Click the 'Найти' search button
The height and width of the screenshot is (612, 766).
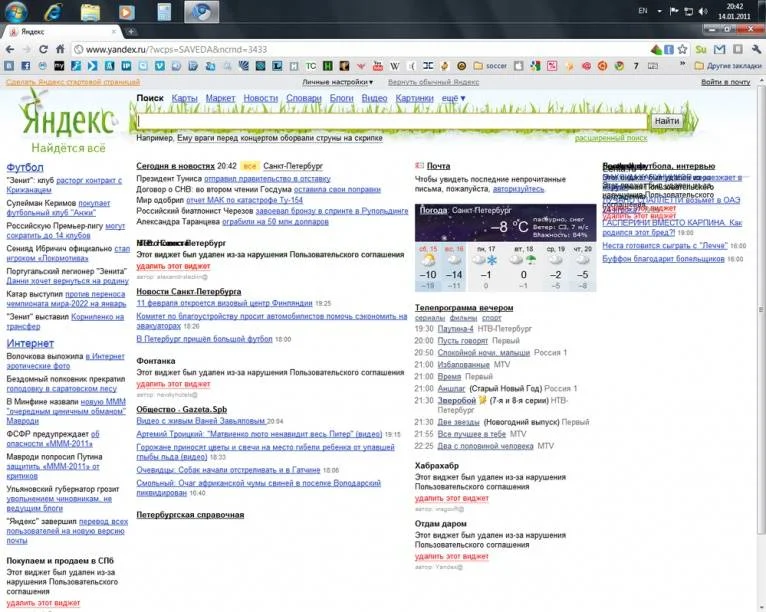tap(667, 121)
